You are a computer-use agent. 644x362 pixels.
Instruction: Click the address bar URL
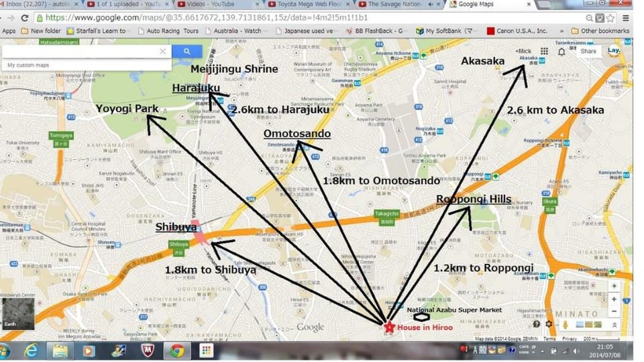(207, 18)
